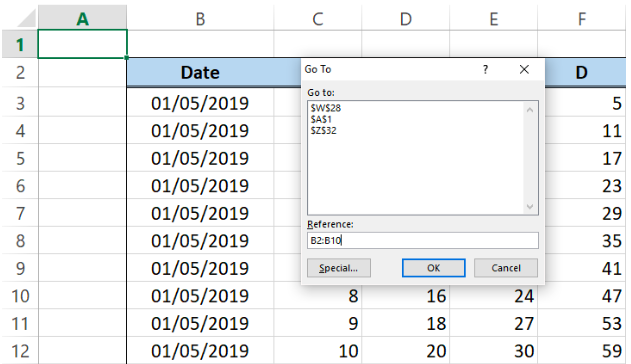Select row 5 header
This screenshot has height=364, width=631.
tap(20, 158)
